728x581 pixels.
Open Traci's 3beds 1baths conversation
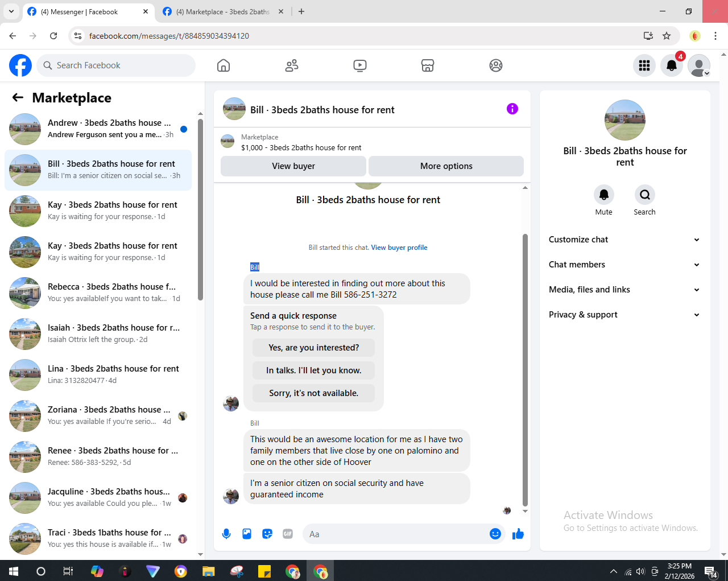pos(98,539)
